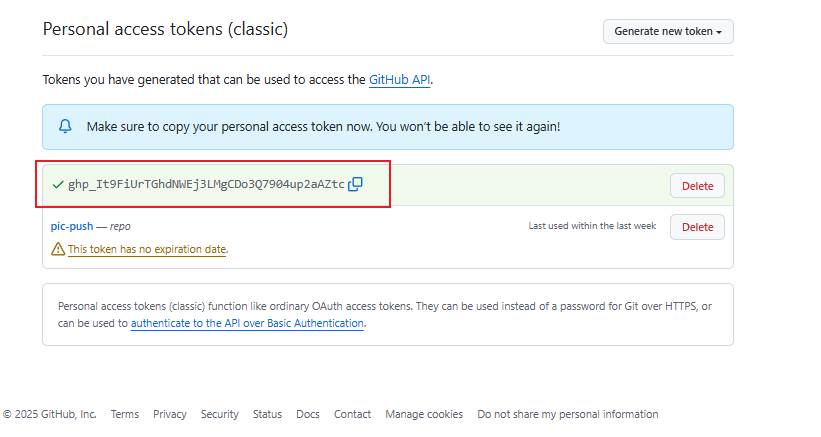Open the pic-push token details

click(x=72, y=227)
